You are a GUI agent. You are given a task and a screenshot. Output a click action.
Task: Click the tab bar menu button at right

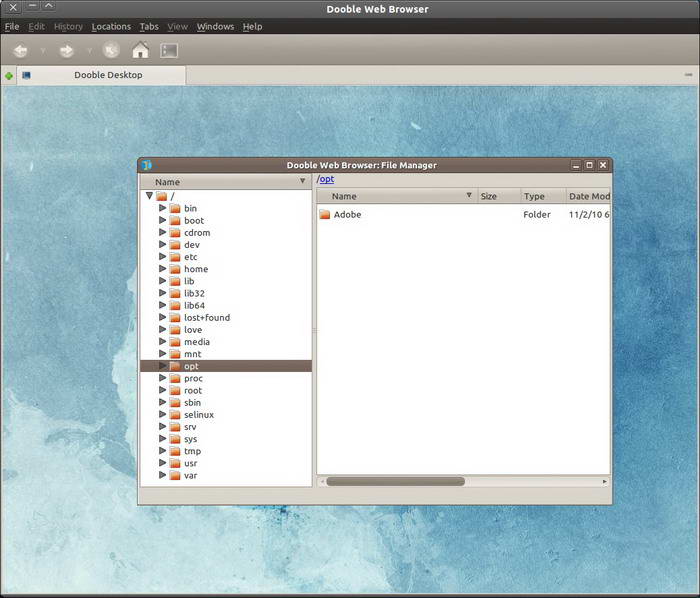(688, 75)
